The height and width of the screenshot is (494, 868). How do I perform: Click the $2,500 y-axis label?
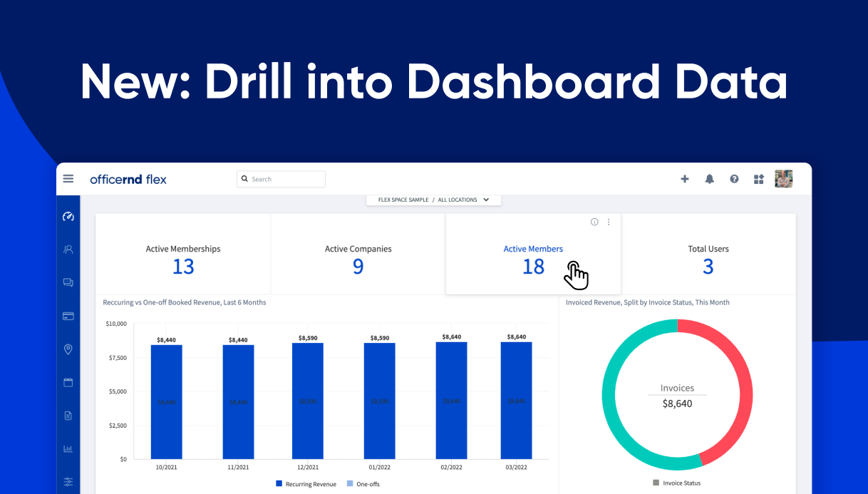pyautogui.click(x=118, y=426)
